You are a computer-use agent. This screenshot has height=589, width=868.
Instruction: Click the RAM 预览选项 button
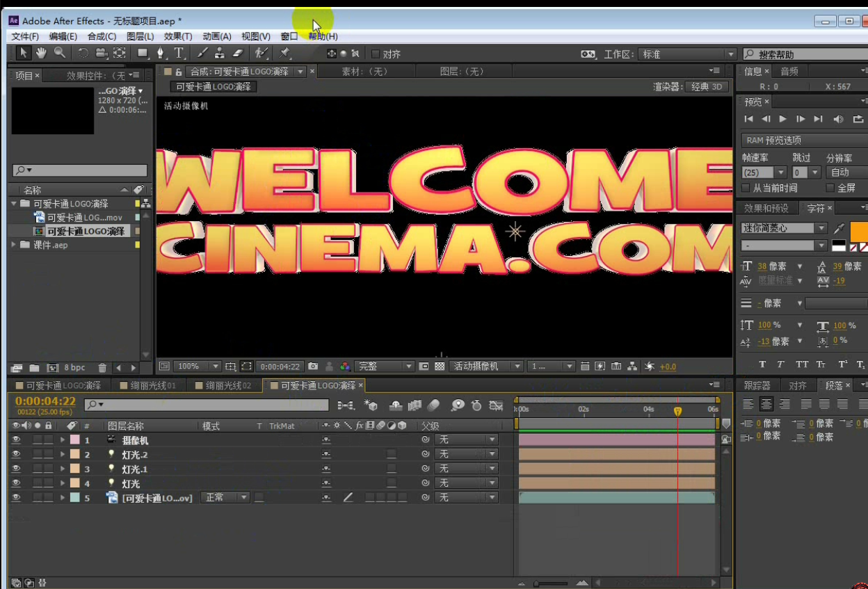[x=803, y=140]
